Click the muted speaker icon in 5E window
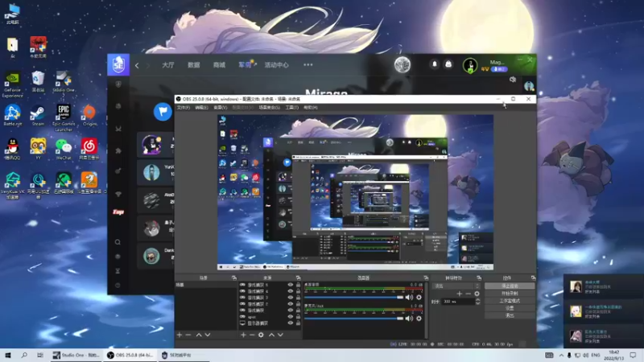The image size is (644, 362). (513, 79)
